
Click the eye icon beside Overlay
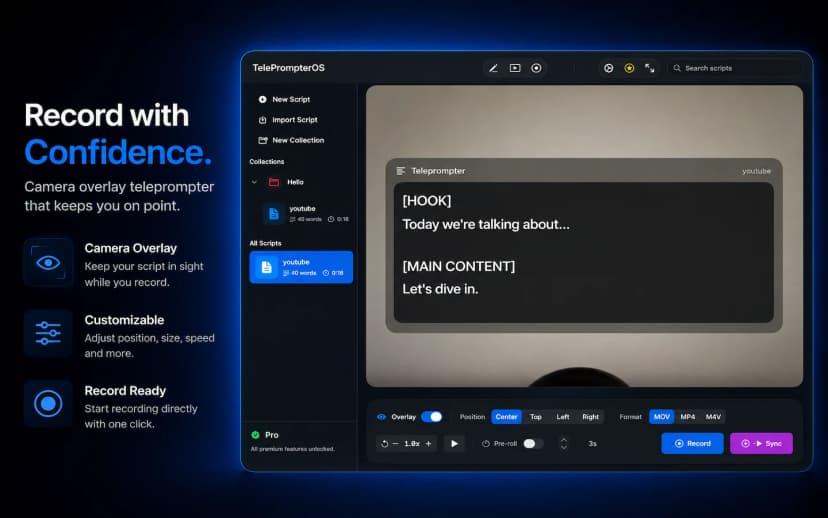pos(382,417)
